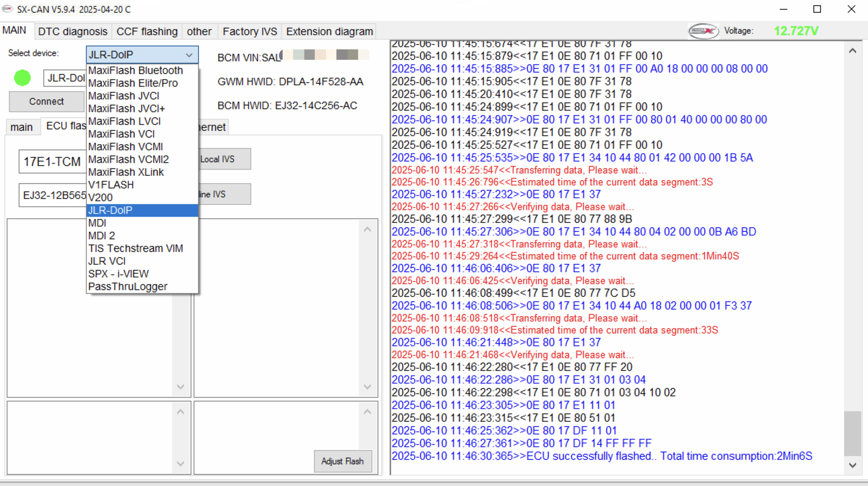Click the Adjust Flash button
The image size is (868, 486).
(x=342, y=461)
